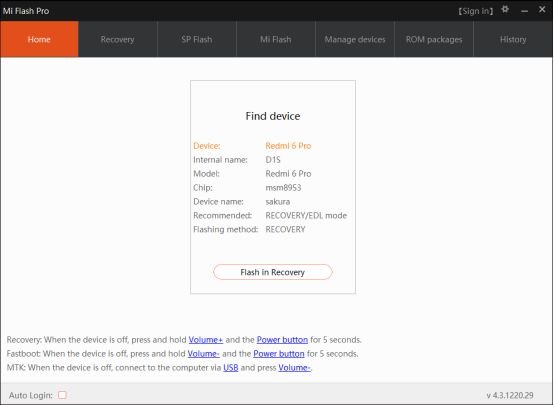Image resolution: width=554 pixels, height=405 pixels.
Task: Select the internal name value D1S
Action: (273, 160)
